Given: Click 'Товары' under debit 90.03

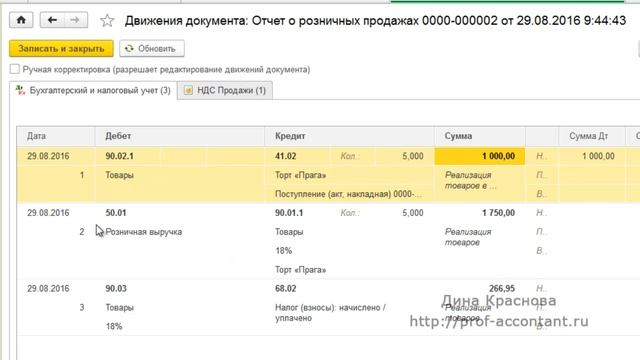Looking at the screenshot, I should tap(119, 307).
